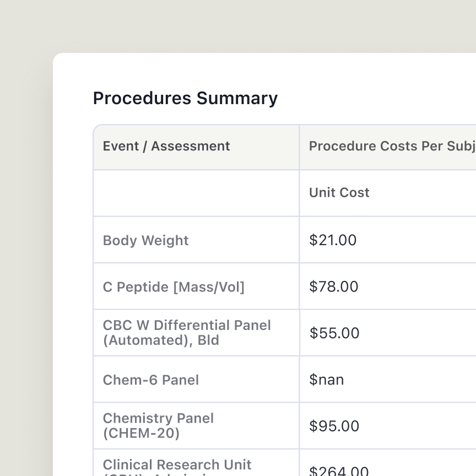
Task: Click the $21.00 unit cost cell
Action: [x=333, y=240]
